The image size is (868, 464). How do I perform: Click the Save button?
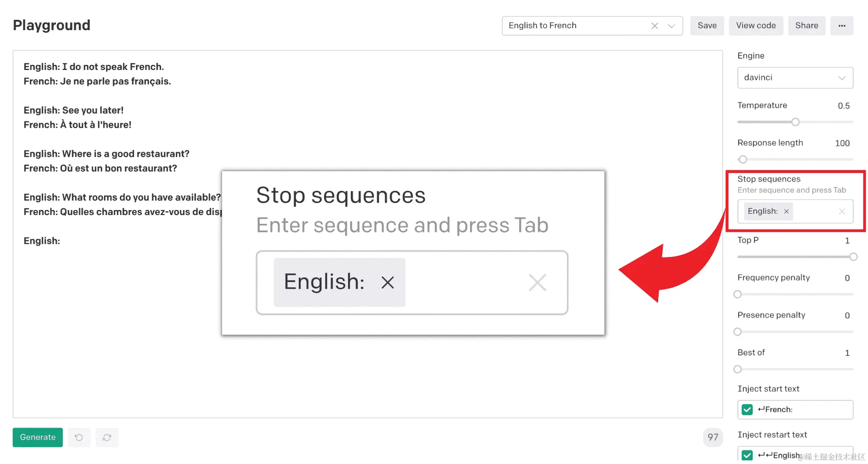coord(707,25)
